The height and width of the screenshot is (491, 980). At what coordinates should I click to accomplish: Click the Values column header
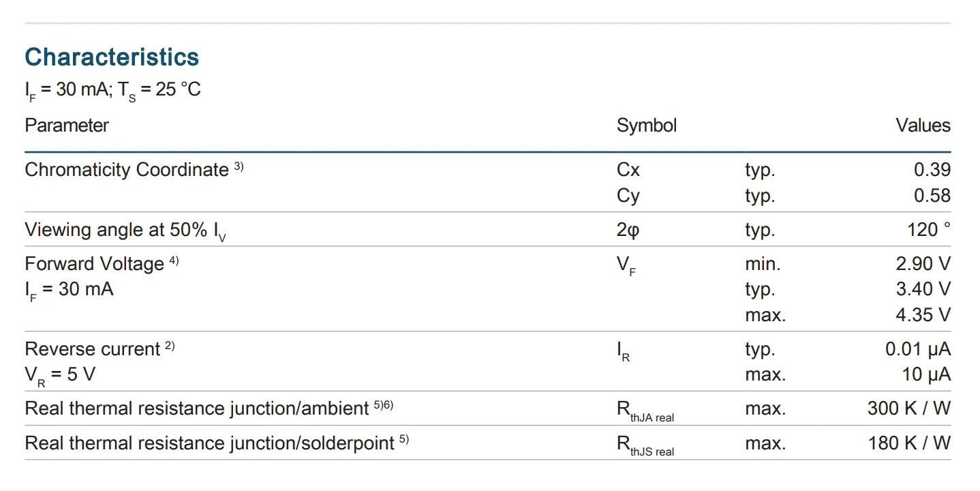[x=923, y=125]
